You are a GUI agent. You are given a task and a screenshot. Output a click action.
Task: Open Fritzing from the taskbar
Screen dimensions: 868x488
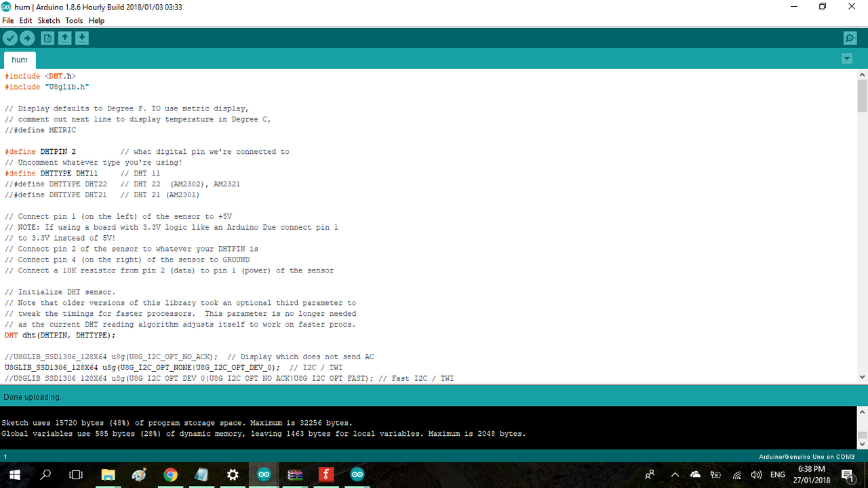coord(326,474)
